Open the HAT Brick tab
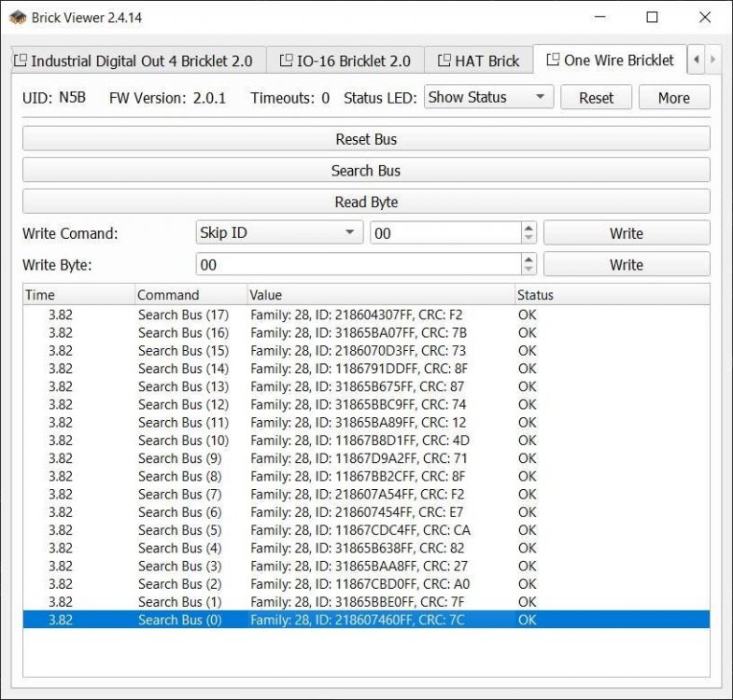733x700 pixels. [x=479, y=61]
